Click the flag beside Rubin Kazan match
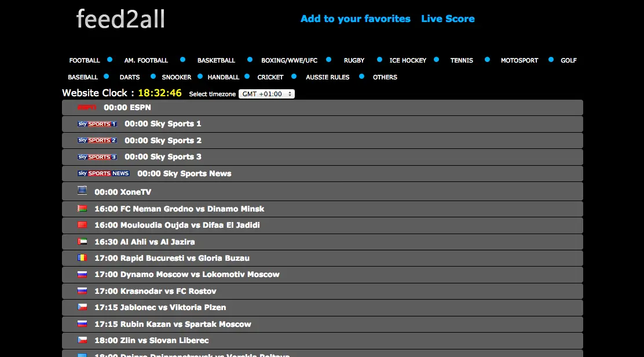 click(x=82, y=324)
